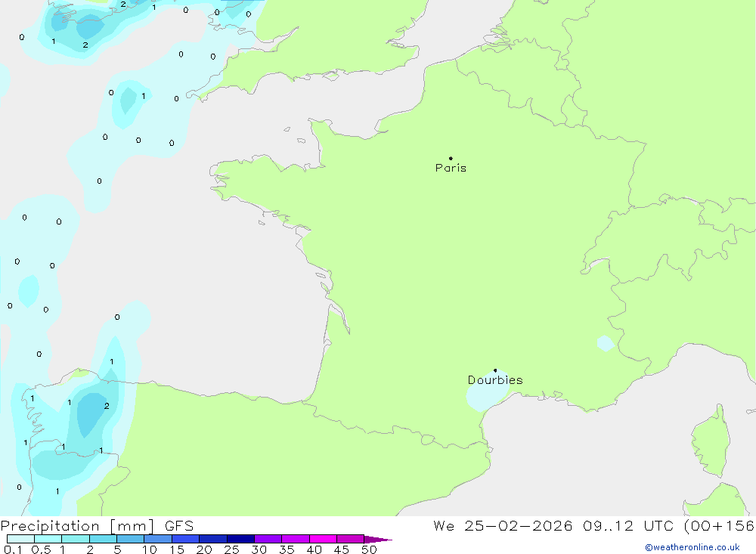Image resolution: width=756 pixels, height=554 pixels.
Task: Pick the 20–25 mm dark blue swatch
Action: [213, 539]
